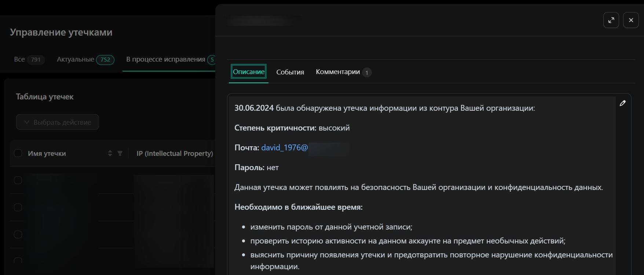Toggle the select-all checkbox in table header
The image size is (644, 275).
(18, 153)
